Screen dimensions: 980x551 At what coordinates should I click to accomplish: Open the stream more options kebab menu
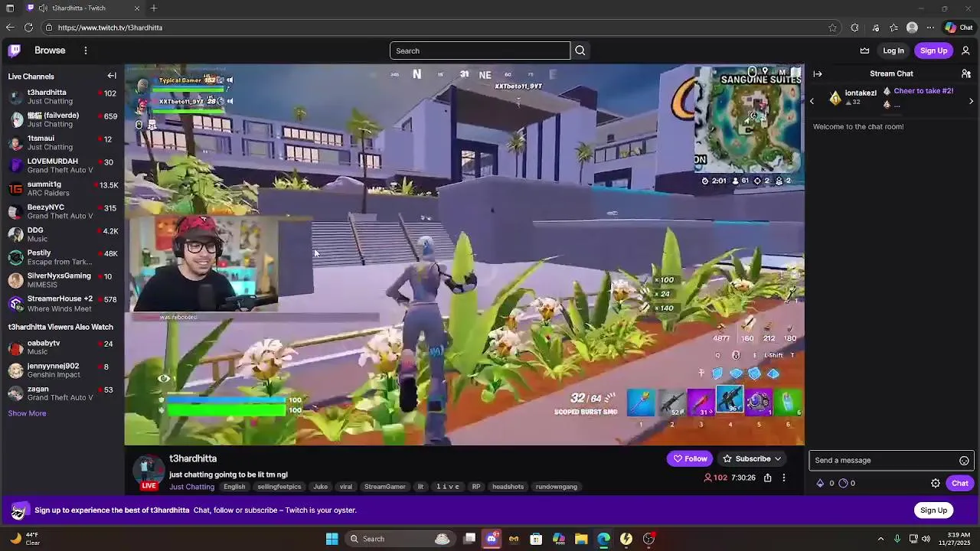click(x=783, y=478)
